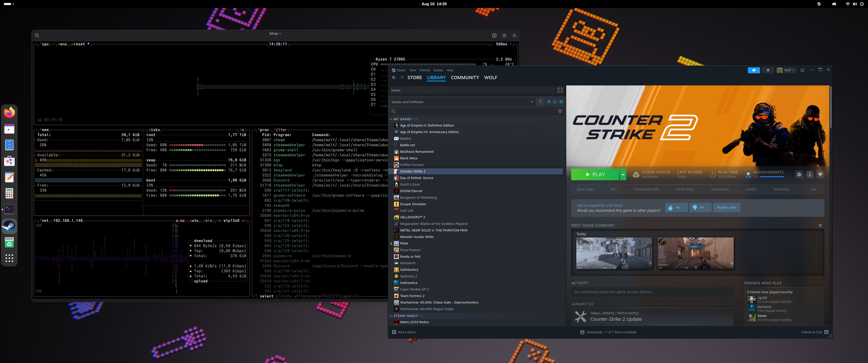Open Counter-Strike 2 game info icon
The image size is (868, 363).
click(x=809, y=174)
